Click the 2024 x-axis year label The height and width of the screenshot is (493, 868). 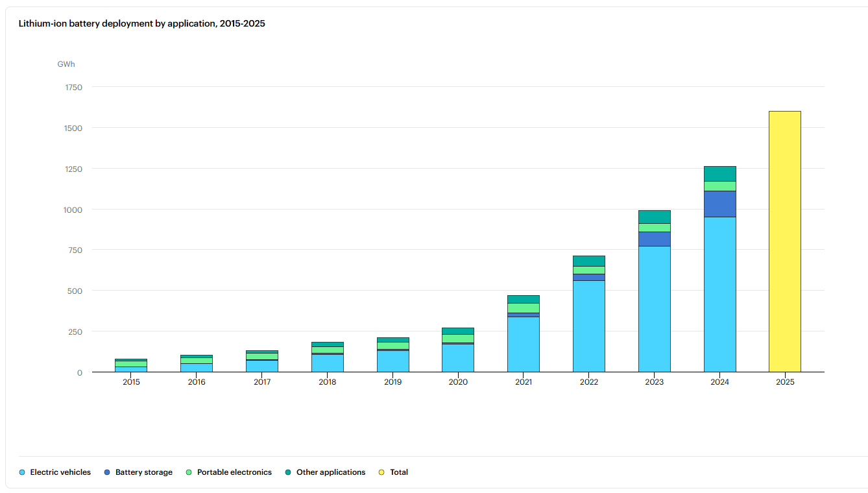tap(719, 382)
